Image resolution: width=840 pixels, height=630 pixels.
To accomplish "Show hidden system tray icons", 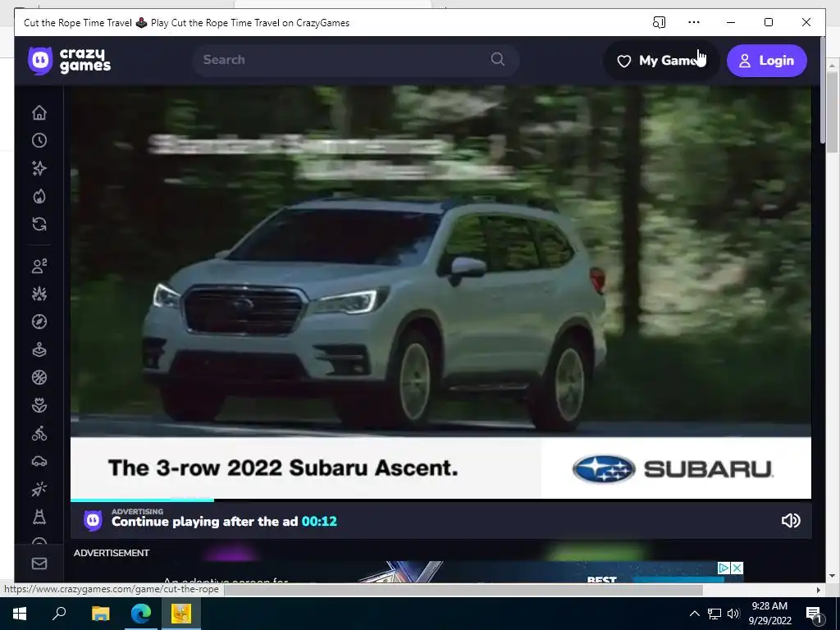I will click(694, 614).
